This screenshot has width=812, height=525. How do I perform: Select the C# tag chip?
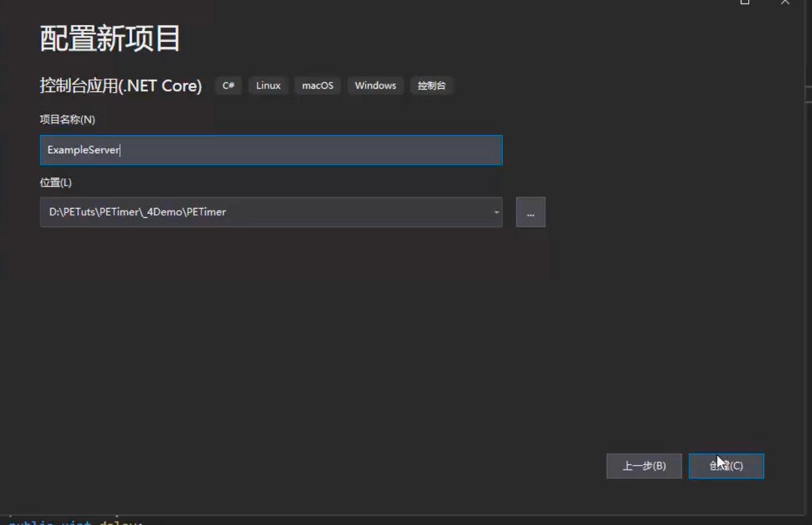tap(228, 86)
